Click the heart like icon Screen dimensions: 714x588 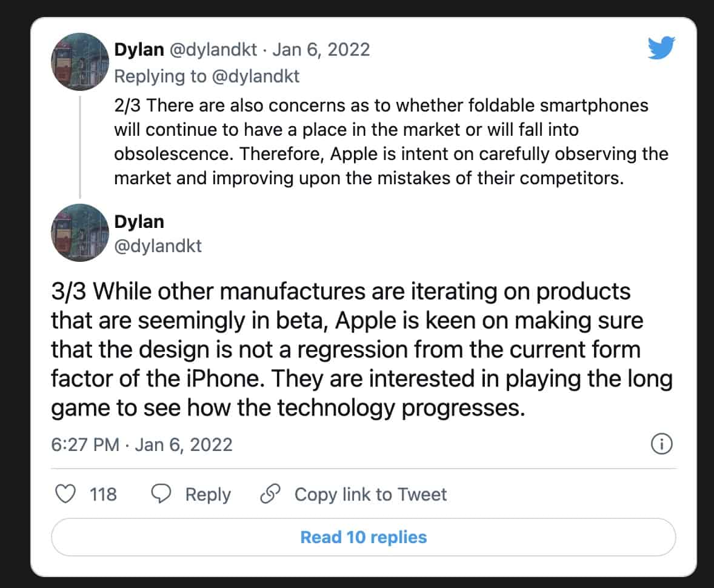click(65, 494)
